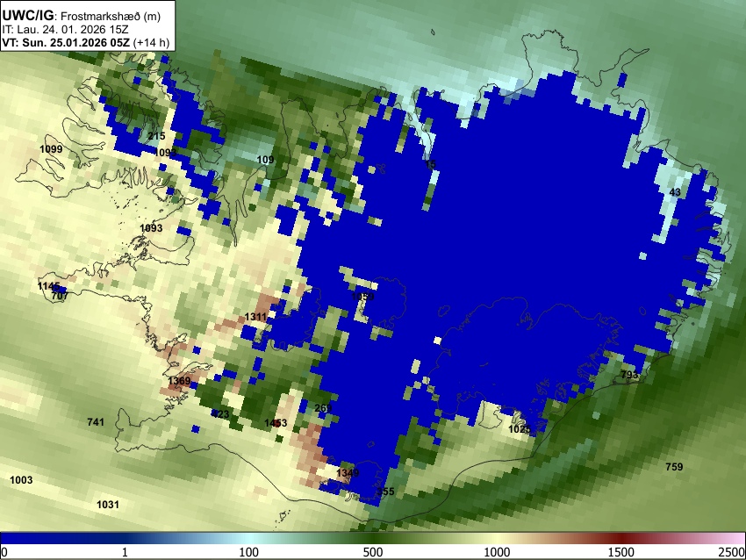
Task: Click the map value label 109
Action: [265, 160]
